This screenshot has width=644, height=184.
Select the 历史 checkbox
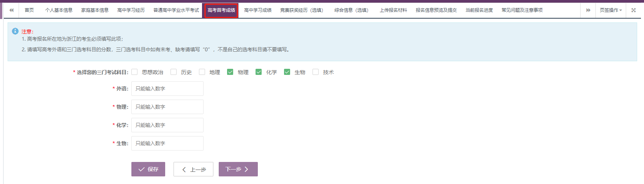coord(174,72)
